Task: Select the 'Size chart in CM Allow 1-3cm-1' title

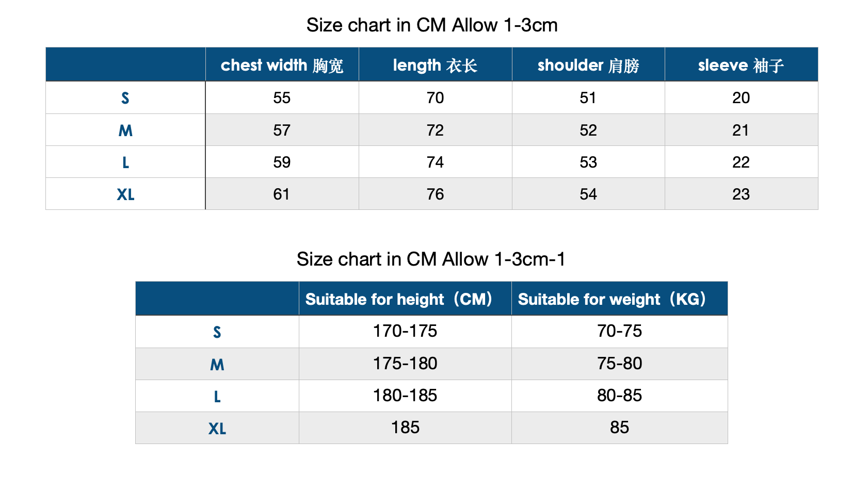Action: click(431, 259)
